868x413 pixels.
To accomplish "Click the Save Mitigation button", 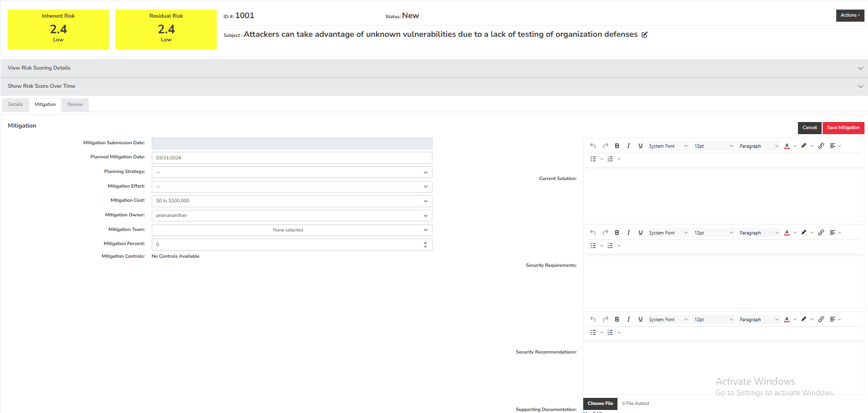I will pos(843,128).
